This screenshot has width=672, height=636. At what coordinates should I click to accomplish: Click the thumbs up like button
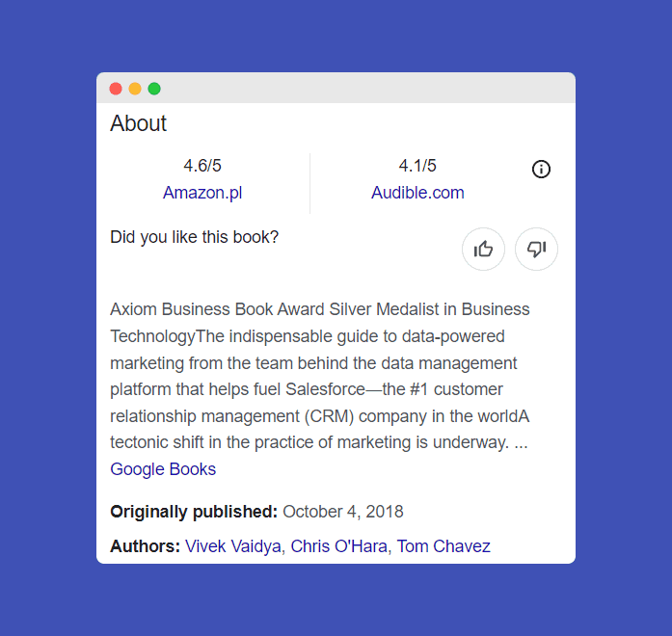[483, 250]
